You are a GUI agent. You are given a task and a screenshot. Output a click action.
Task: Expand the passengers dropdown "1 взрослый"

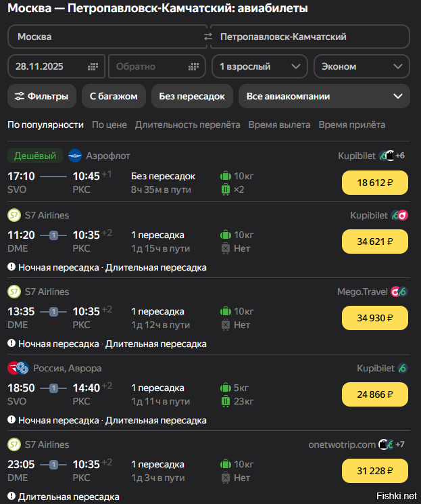click(259, 67)
